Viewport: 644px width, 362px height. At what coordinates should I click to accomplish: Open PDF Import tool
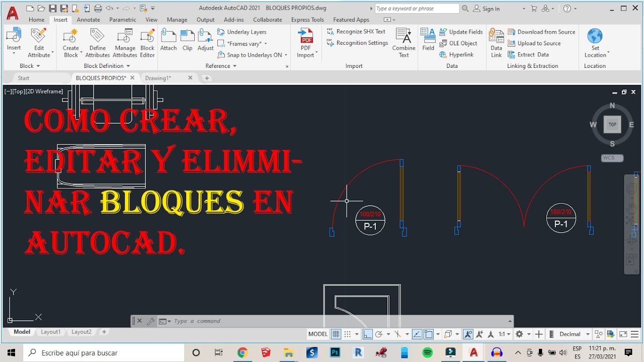(x=305, y=43)
